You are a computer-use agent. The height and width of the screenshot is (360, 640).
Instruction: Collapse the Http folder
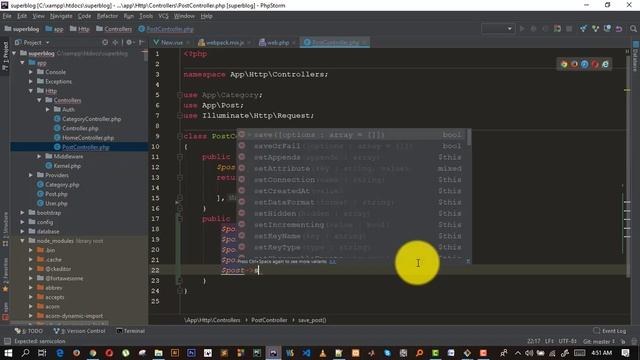31,91
